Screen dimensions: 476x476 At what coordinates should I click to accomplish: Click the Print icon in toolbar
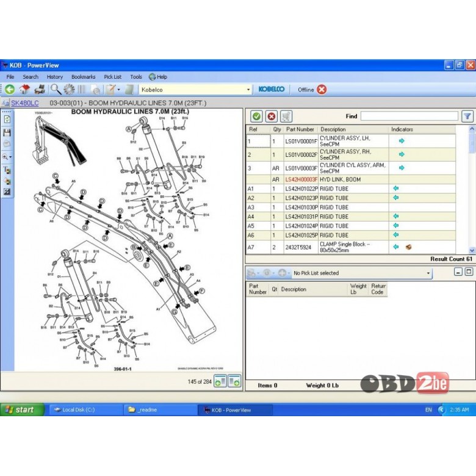click(40, 89)
